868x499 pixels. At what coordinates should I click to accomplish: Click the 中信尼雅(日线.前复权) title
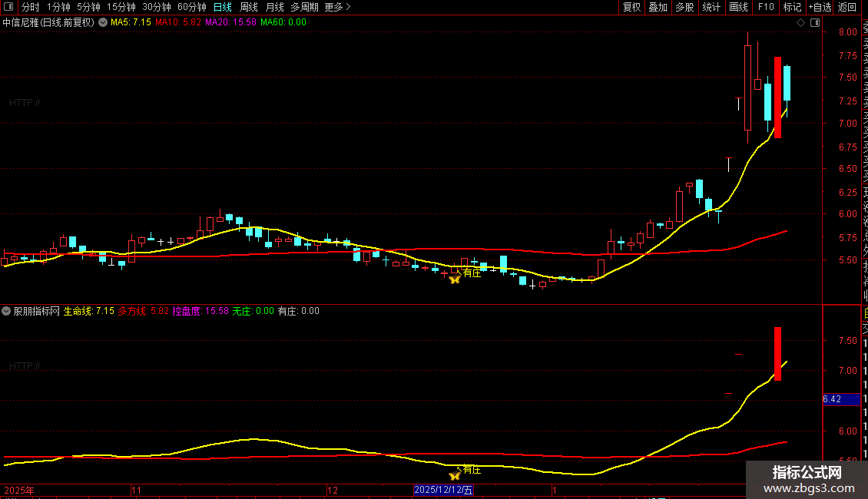point(48,23)
